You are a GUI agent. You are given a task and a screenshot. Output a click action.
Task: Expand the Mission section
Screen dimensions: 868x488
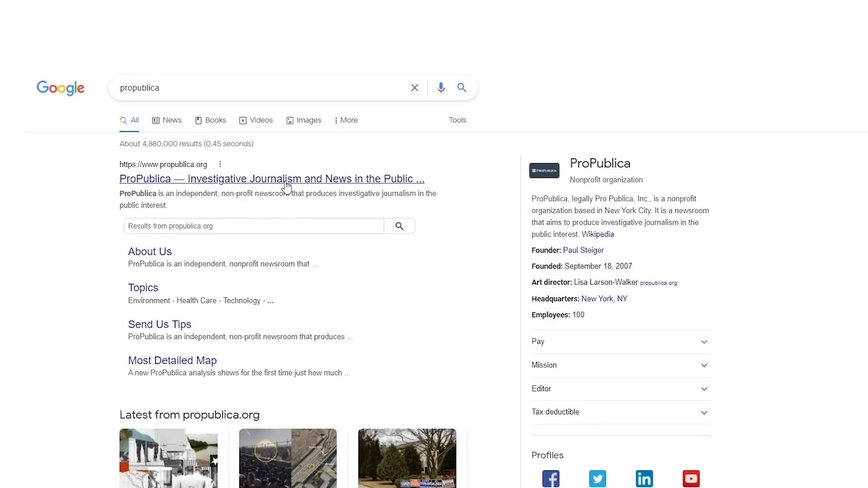tap(620, 365)
